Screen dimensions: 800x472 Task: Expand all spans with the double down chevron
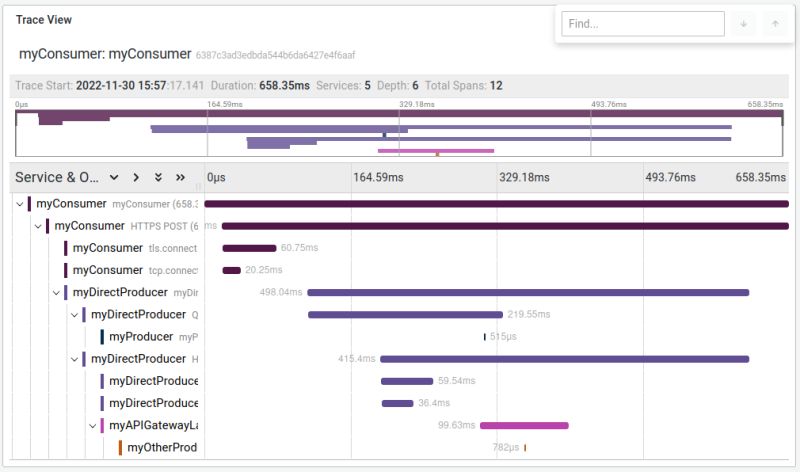158,178
